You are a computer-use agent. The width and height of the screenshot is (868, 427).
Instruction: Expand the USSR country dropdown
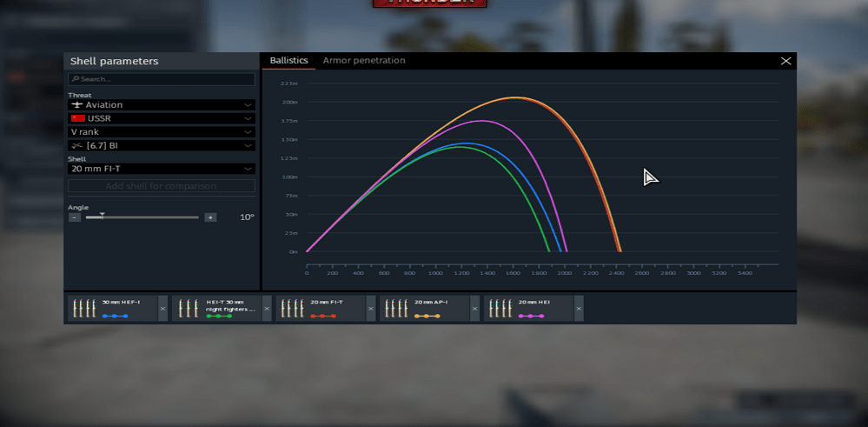[162, 118]
